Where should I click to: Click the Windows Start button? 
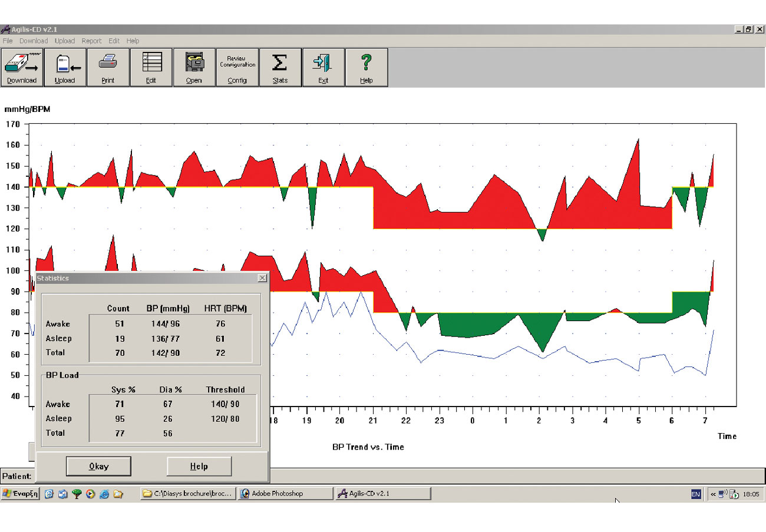pos(21,494)
